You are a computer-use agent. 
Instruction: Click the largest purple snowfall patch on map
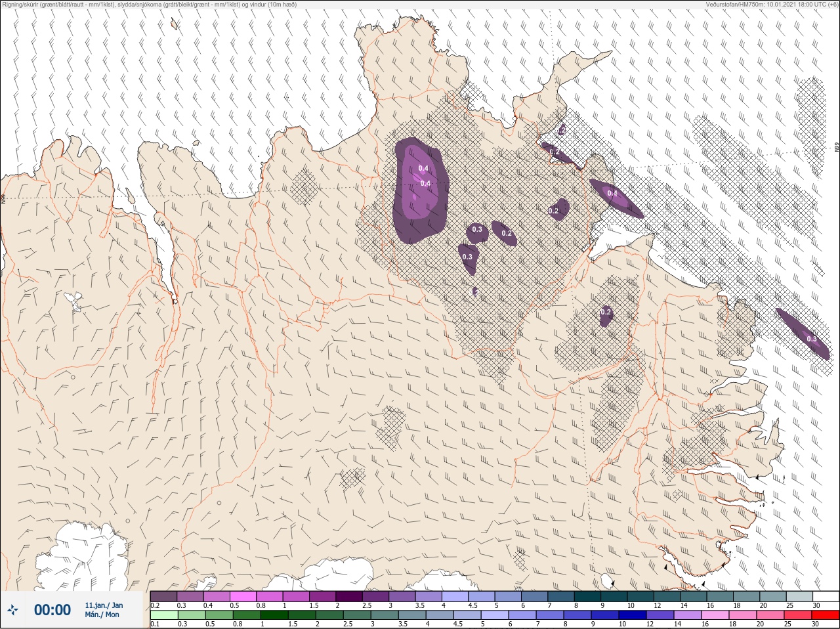(x=421, y=190)
